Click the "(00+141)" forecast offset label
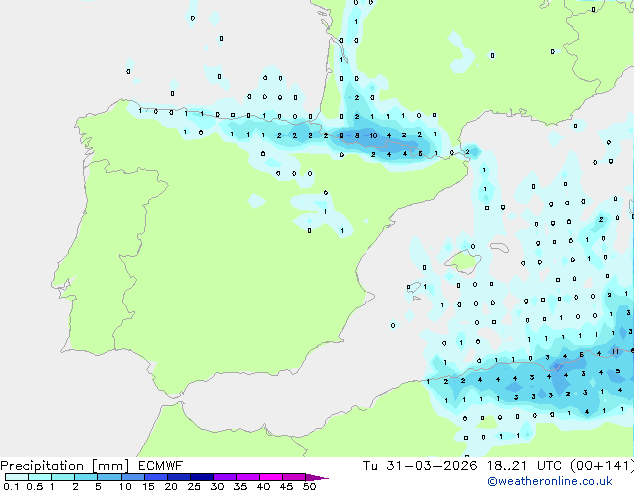 point(602,466)
